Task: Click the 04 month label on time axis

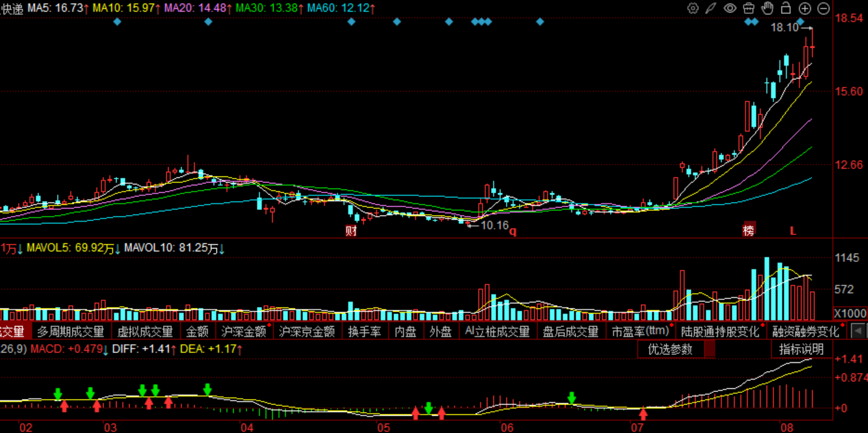Action: 247,427
